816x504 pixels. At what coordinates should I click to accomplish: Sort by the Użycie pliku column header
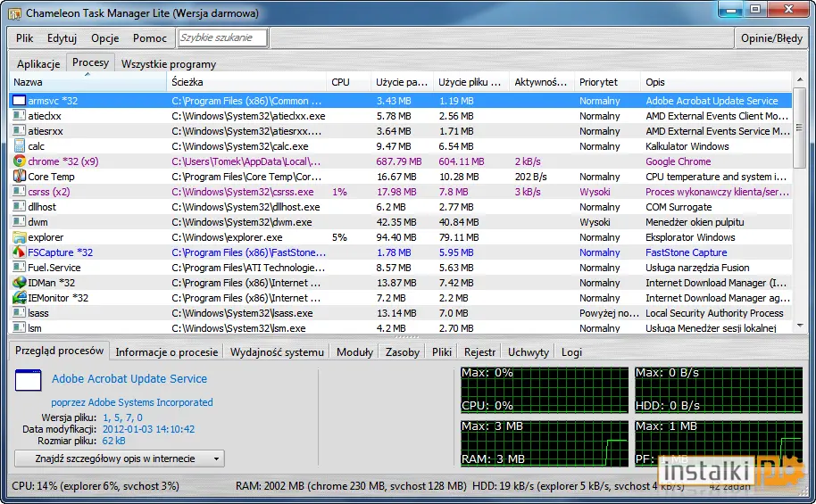click(470, 82)
